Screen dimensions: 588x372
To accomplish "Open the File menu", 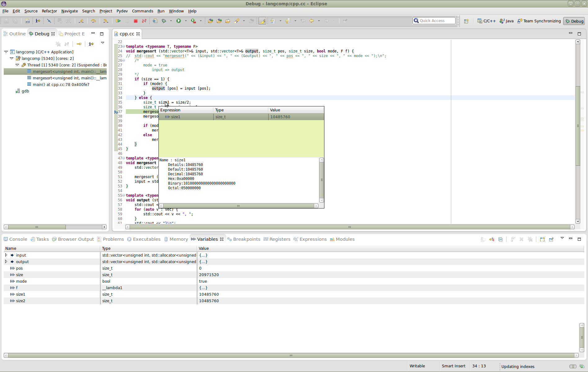I will click(6, 11).
